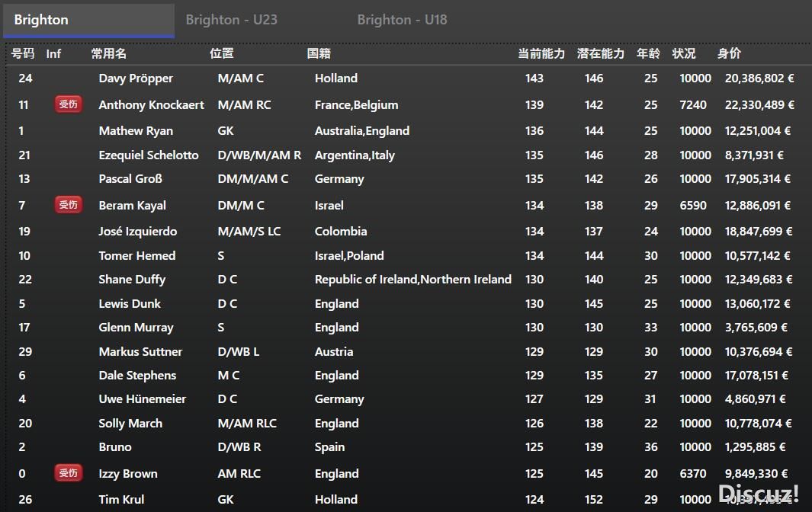Select player Uwe Hünemeier
Image resolution: width=812 pixels, height=512 pixels.
143,398
